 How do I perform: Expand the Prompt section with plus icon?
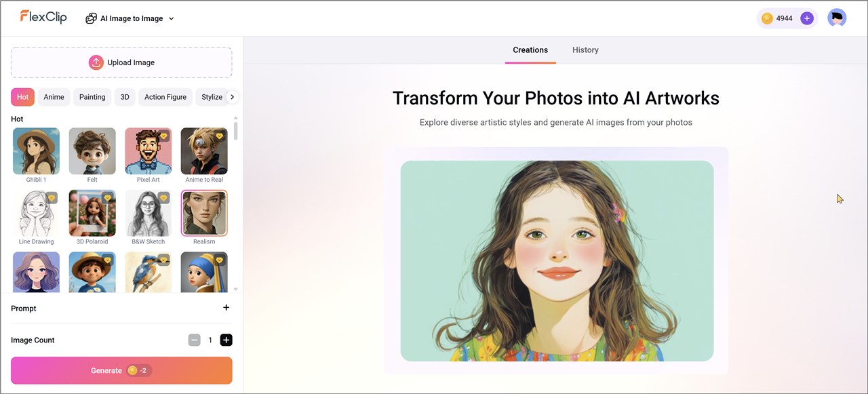226,308
